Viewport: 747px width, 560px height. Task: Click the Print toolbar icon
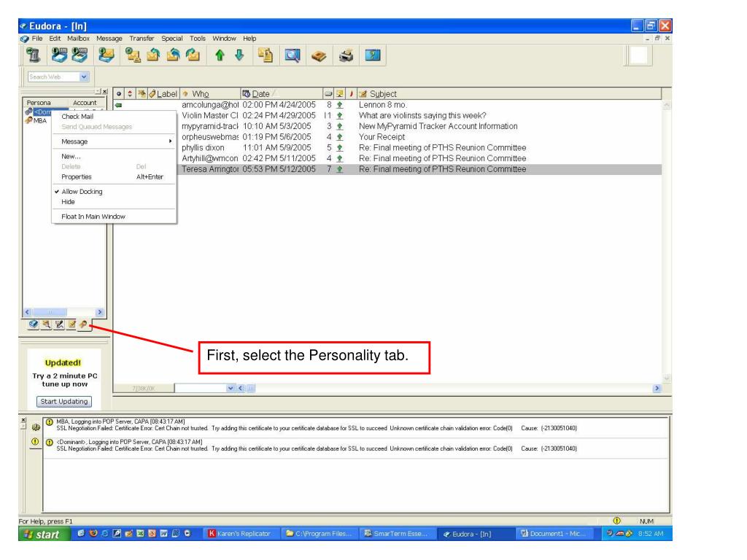tap(346, 55)
